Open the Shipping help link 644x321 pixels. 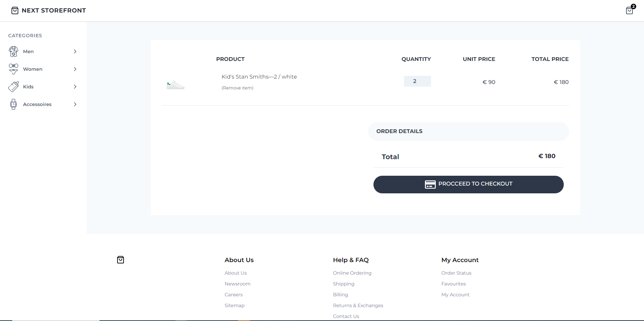[x=344, y=284]
